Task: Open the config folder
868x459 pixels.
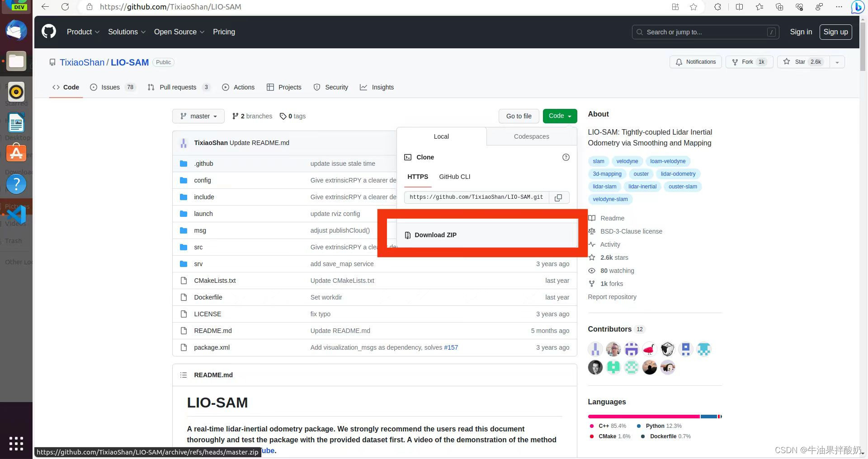Action: 202,180
